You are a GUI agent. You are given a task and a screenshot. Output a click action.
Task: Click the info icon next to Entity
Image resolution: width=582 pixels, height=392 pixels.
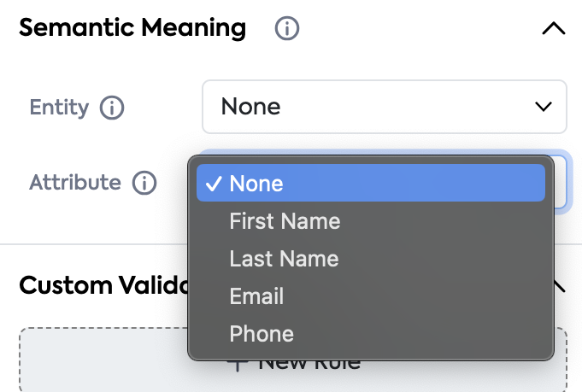tap(112, 108)
